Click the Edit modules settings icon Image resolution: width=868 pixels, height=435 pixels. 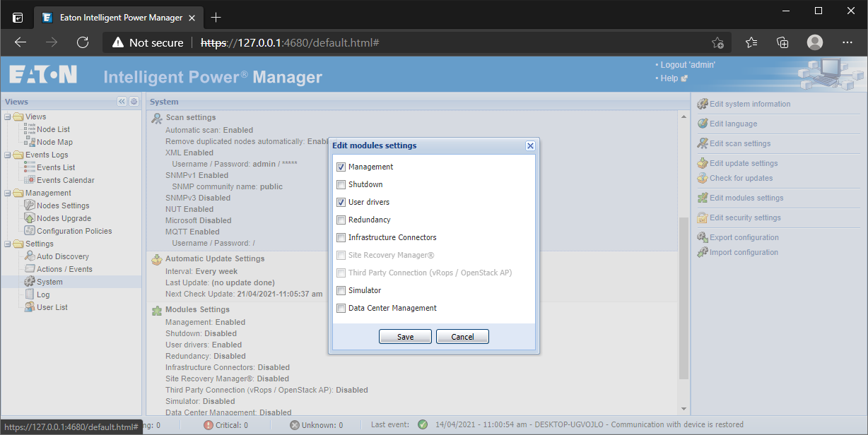(x=703, y=198)
